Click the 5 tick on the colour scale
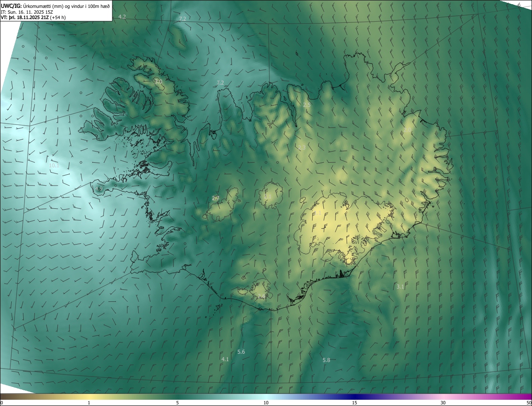Image resolution: width=532 pixels, height=406 pixels. [x=177, y=403]
